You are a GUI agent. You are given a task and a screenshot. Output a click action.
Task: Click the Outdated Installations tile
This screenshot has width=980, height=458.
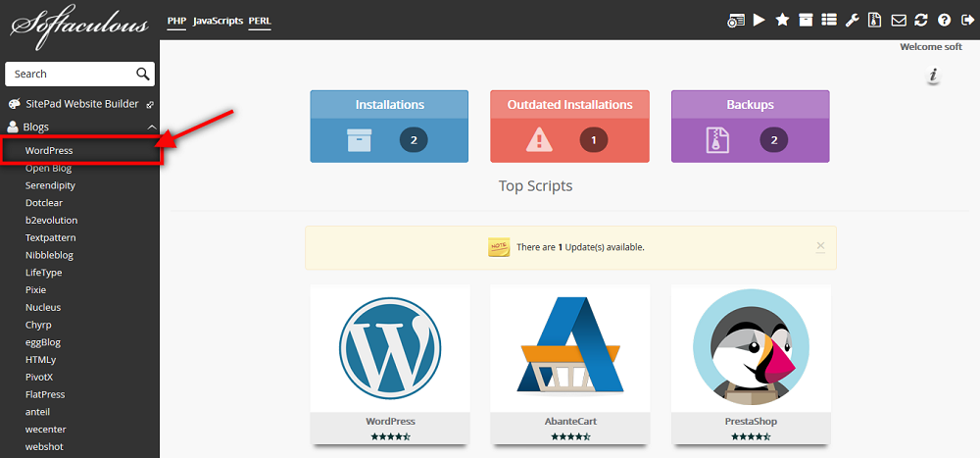click(x=569, y=127)
